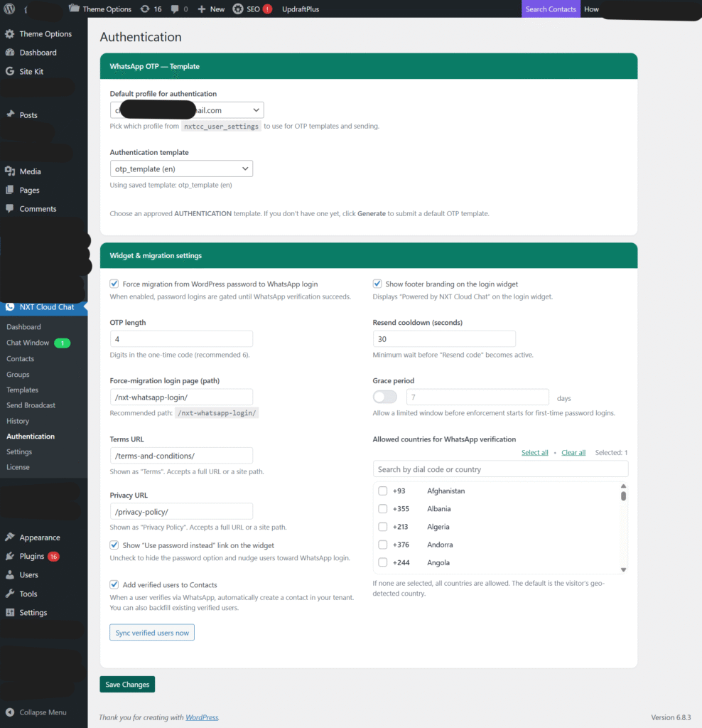Open Site Kit from the sidebar
This screenshot has width=702, height=728.
coord(31,71)
